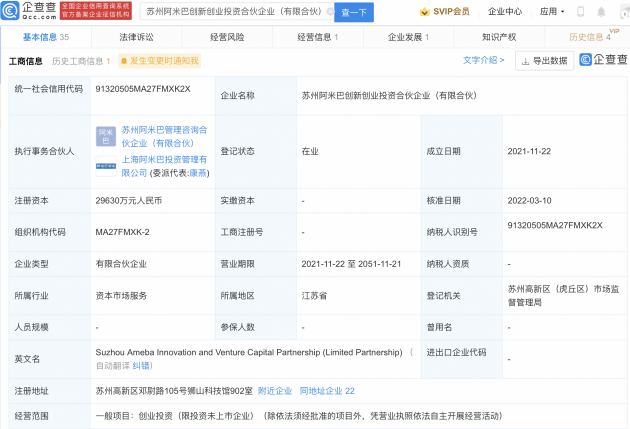Open 同地址企业 22 link

327,391
